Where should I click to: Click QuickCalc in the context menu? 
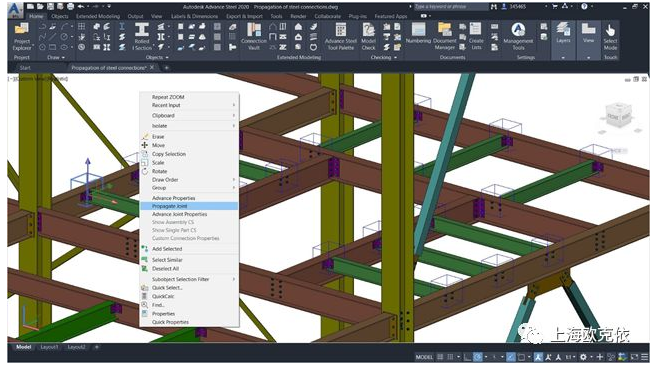point(189,296)
